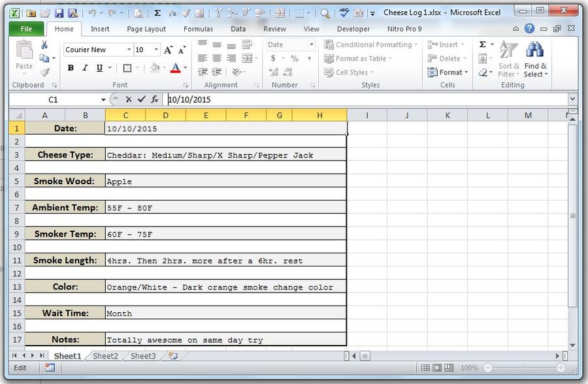Screen dimensions: 588x384
Task: Toggle Italic formatting
Action: 85,68
